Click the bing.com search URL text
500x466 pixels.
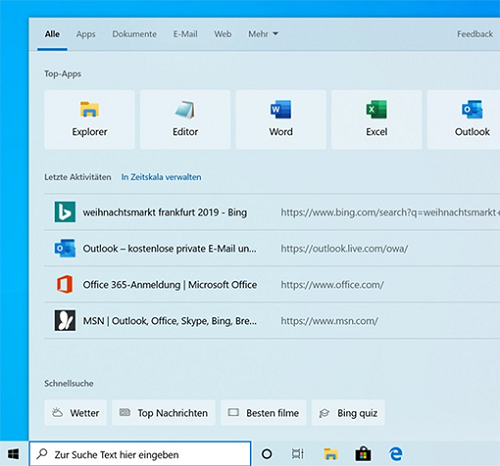pyautogui.click(x=390, y=212)
